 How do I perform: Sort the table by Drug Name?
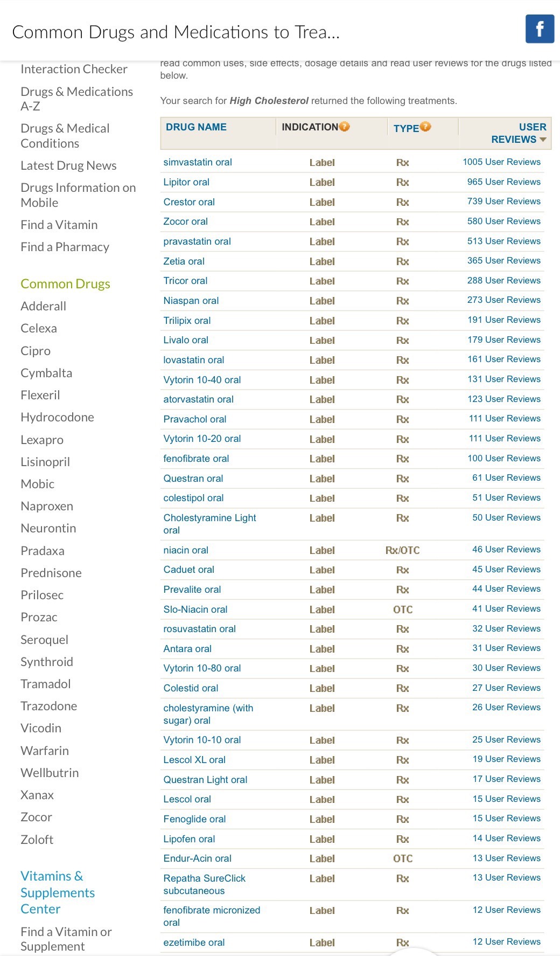pyautogui.click(x=196, y=127)
